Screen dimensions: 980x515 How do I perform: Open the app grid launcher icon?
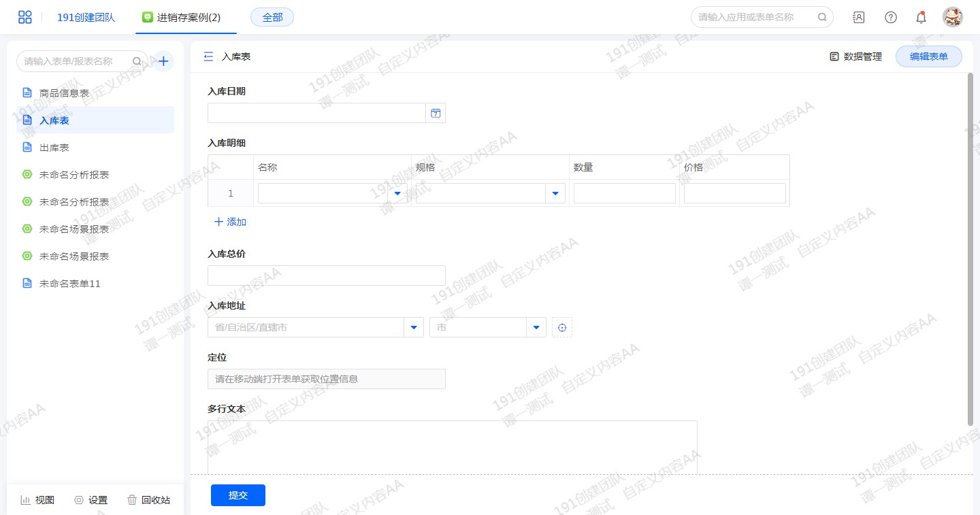pos(25,17)
